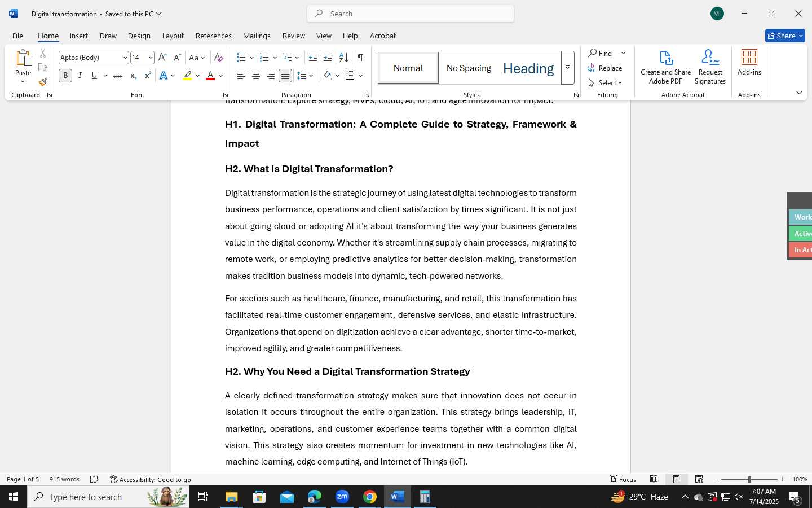This screenshot has height=508, width=812.
Task: Apply the Heading style
Action: [528, 68]
